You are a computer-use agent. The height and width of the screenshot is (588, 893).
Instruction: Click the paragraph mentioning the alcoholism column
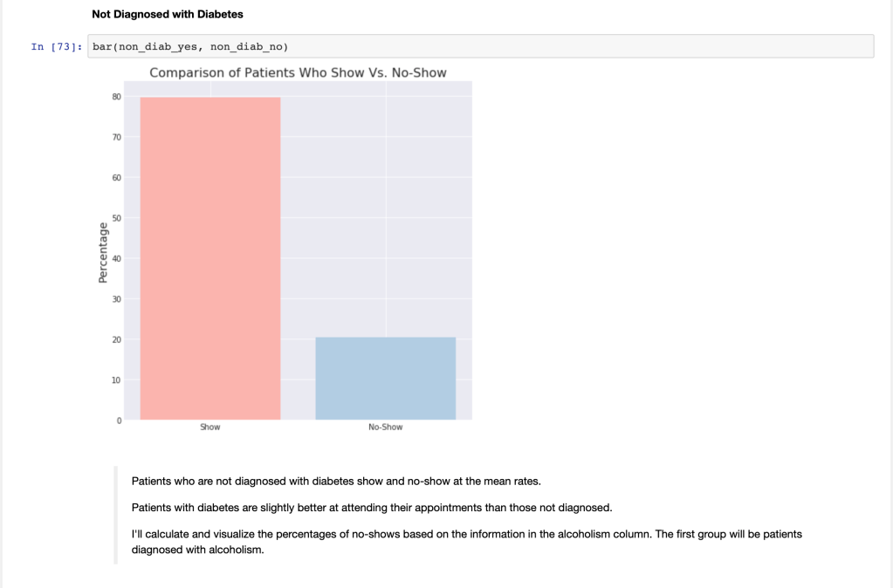point(466,541)
